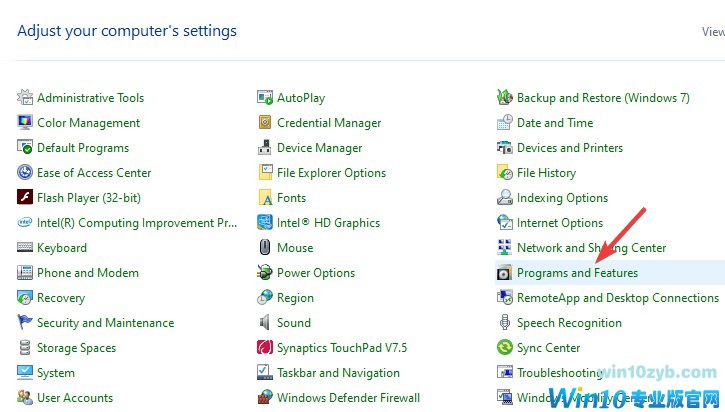
Task: Click the Flash Player (32-bit) icon
Action: coord(25,198)
